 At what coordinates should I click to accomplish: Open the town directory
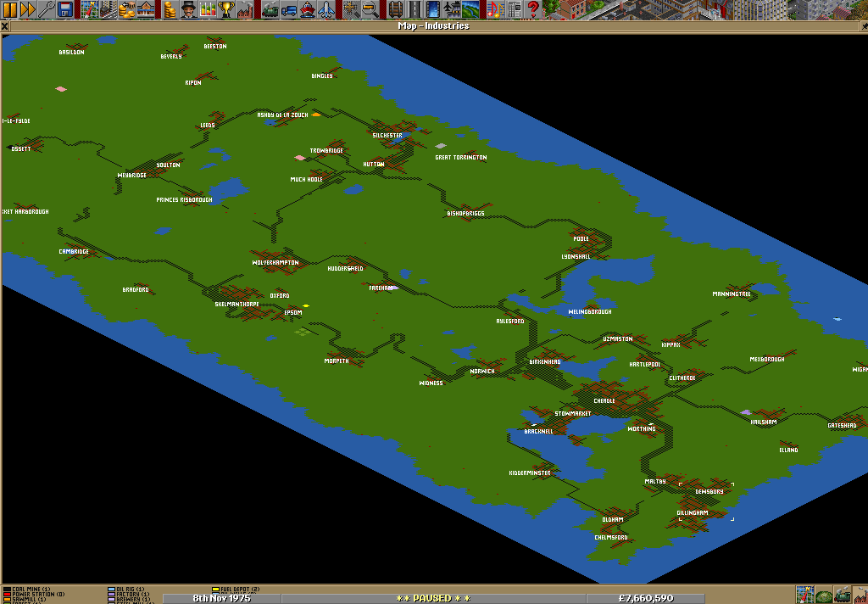(x=108, y=9)
